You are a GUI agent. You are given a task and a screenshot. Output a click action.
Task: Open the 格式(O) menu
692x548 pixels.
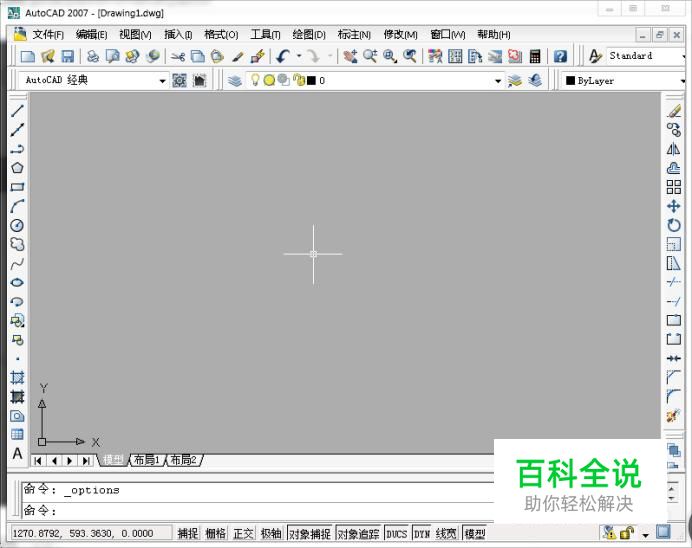(221, 34)
